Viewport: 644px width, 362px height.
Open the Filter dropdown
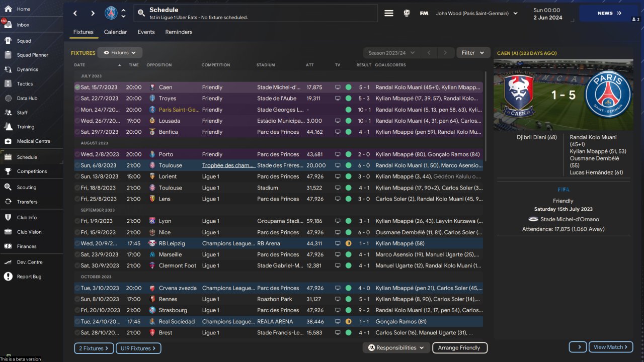473,53
